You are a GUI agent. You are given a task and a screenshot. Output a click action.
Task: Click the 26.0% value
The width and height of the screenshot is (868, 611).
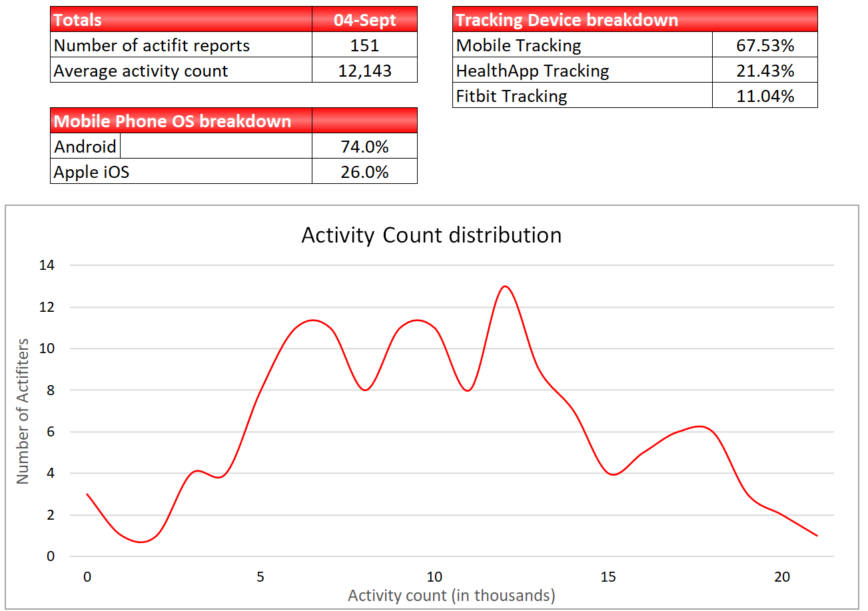364,171
